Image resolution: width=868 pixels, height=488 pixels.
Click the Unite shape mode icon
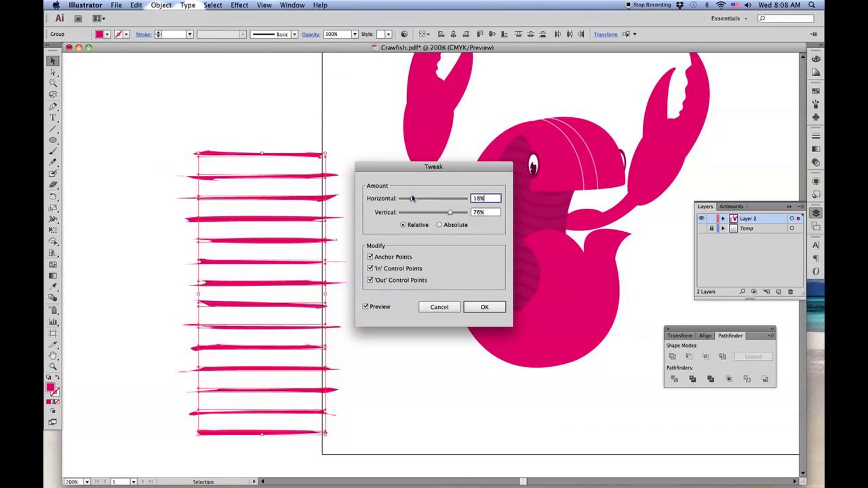672,356
